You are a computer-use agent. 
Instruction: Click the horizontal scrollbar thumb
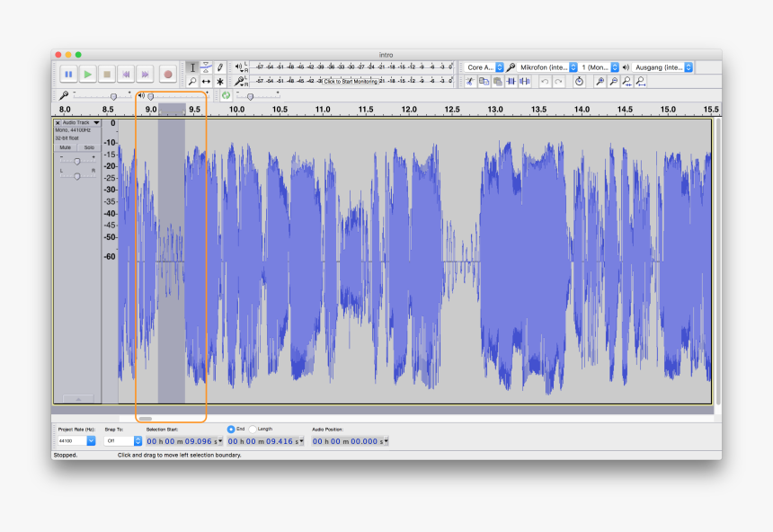145,419
